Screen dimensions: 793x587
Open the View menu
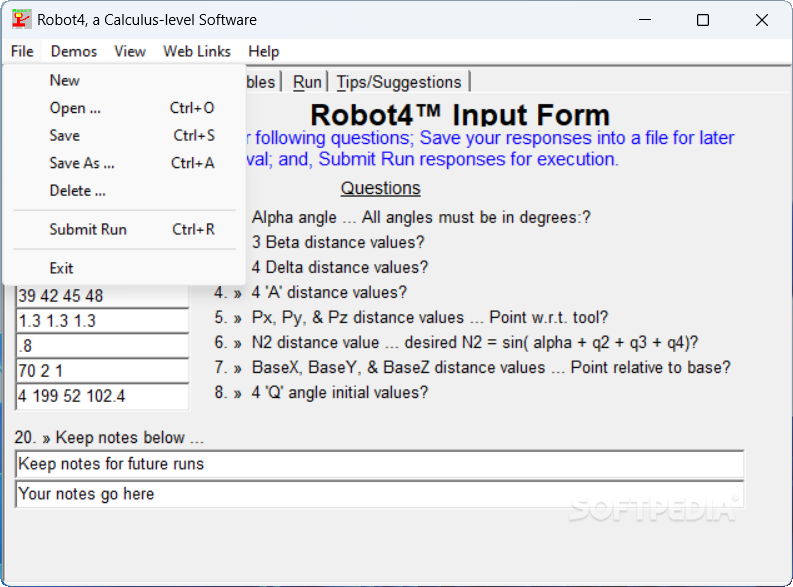tap(130, 51)
